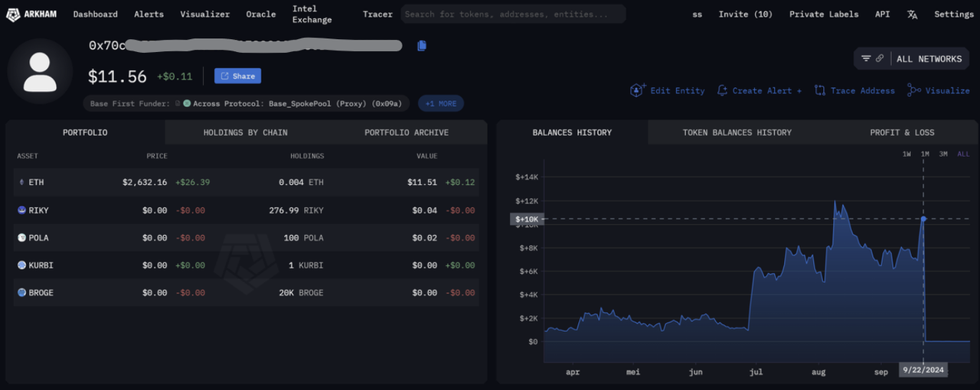980x390 pixels.
Task: Click the Share button
Action: click(x=237, y=76)
